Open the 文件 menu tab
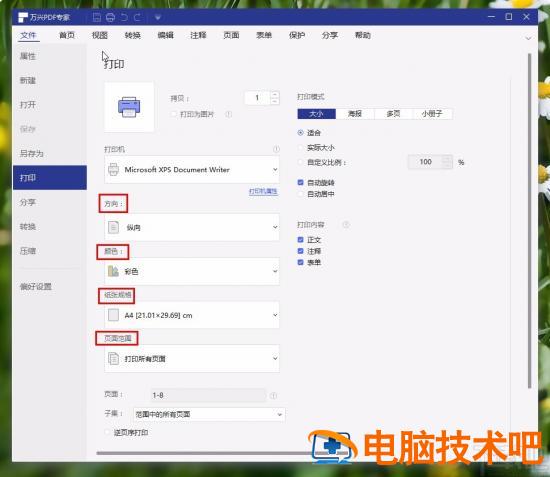Viewport: 550px width, 477px height. (28, 35)
